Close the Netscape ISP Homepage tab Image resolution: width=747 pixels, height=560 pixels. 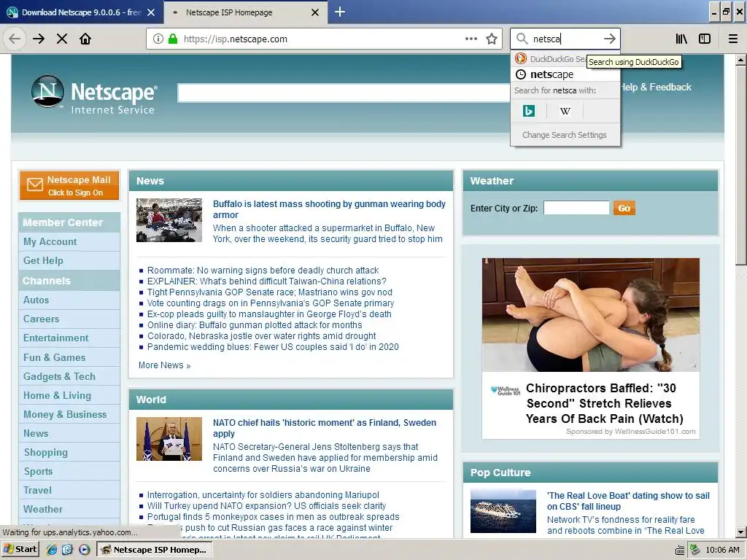point(315,12)
